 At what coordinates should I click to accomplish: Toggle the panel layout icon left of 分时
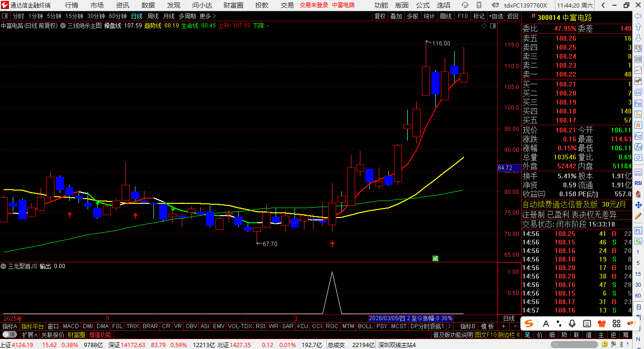point(5,16)
